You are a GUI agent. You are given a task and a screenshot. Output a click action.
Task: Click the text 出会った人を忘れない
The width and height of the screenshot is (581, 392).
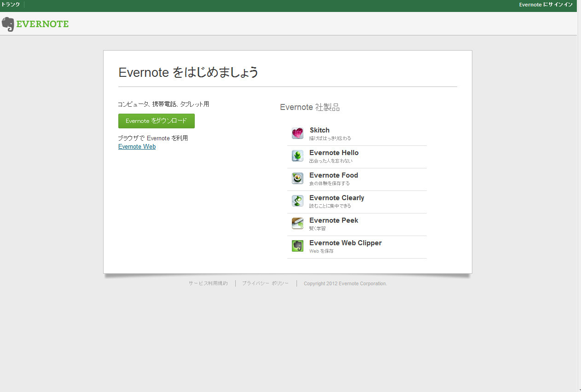(331, 161)
